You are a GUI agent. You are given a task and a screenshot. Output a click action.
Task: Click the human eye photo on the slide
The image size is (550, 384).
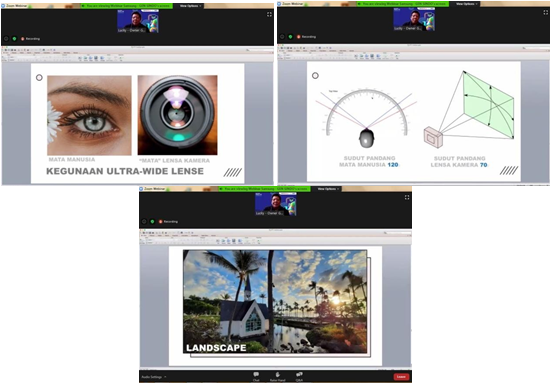point(89,115)
